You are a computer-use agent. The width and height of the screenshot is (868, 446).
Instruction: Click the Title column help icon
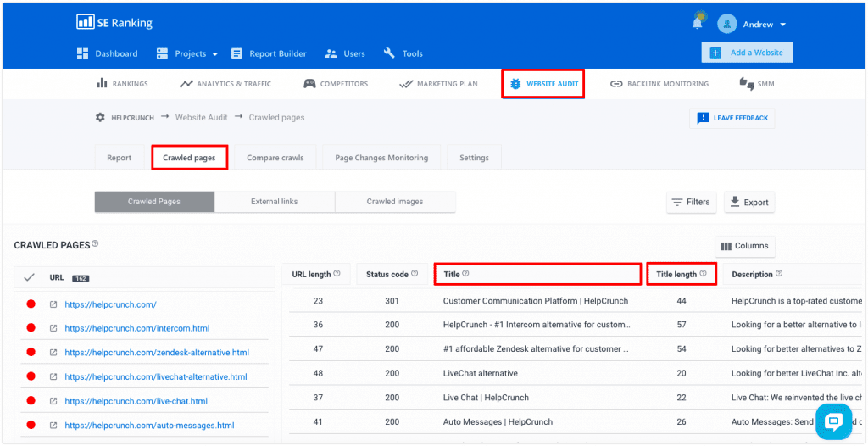click(465, 274)
